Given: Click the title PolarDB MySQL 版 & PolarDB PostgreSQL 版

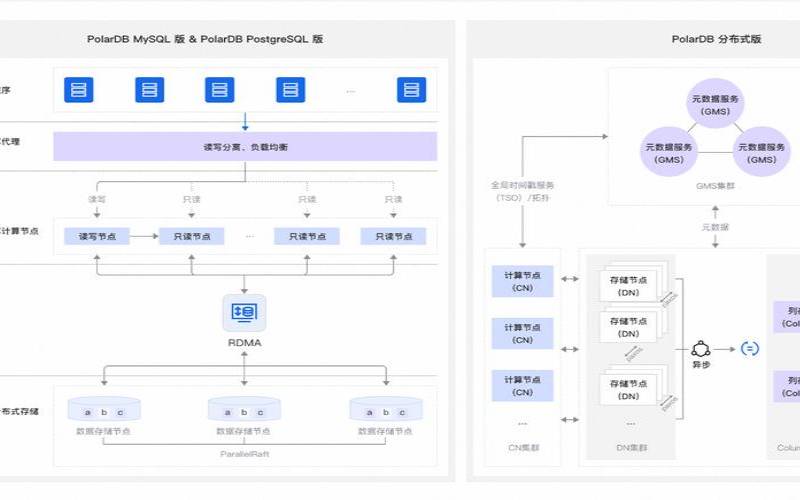Looking at the screenshot, I should point(205,39).
